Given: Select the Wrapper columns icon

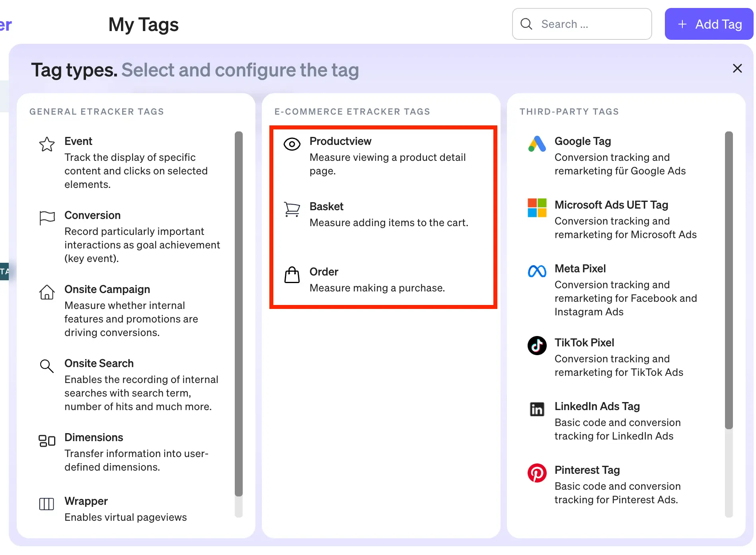Looking at the screenshot, I should click(x=47, y=504).
